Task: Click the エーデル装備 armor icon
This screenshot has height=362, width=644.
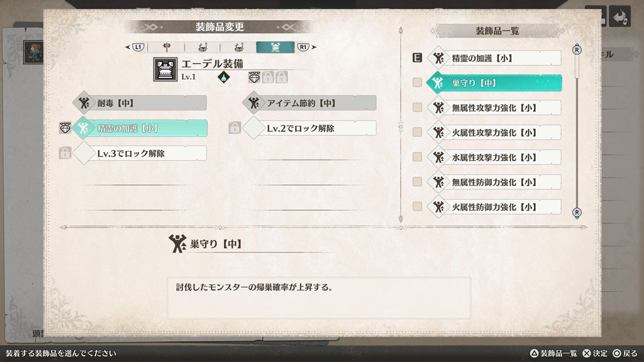Action: coord(165,69)
